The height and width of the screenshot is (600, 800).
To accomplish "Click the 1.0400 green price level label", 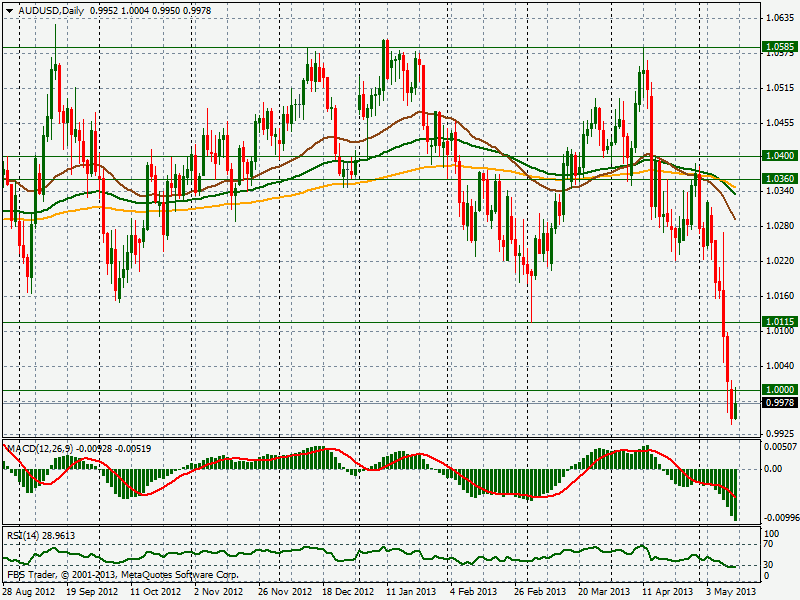I will pos(780,155).
